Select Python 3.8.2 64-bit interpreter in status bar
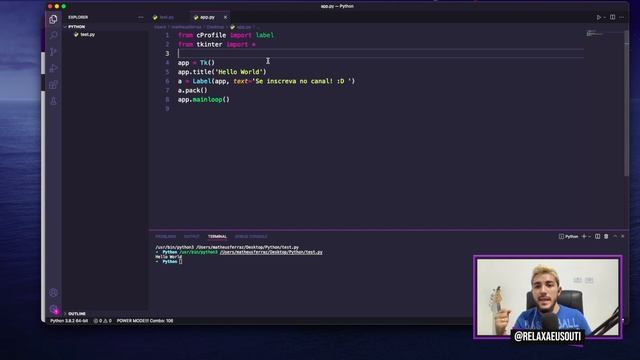 [x=69, y=321]
